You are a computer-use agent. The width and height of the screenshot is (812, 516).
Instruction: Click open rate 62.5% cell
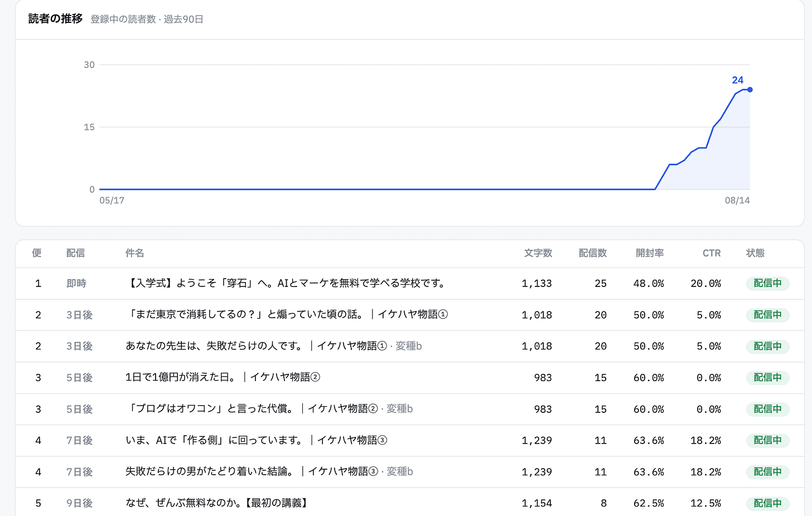(x=649, y=503)
